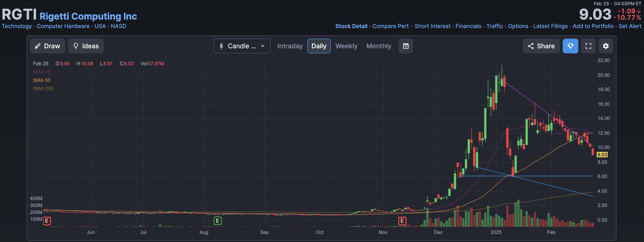Screen dimensions: 644x242
Task: Click the blue diamond premium icon
Action: [x=570, y=46]
